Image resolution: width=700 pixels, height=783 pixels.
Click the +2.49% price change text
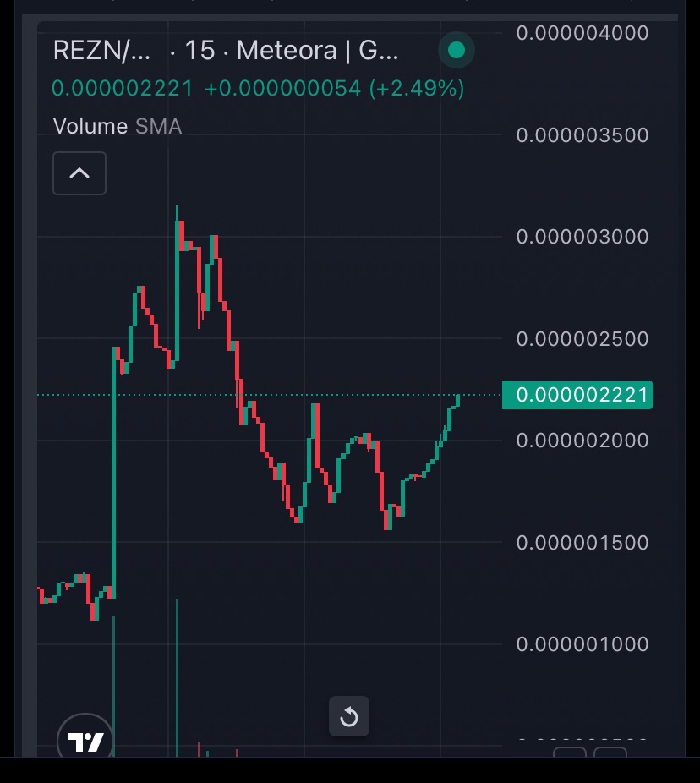tap(416, 88)
